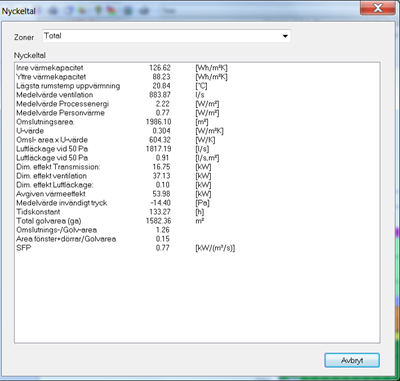Click the Nyckeltal dialog title bar

point(180,10)
